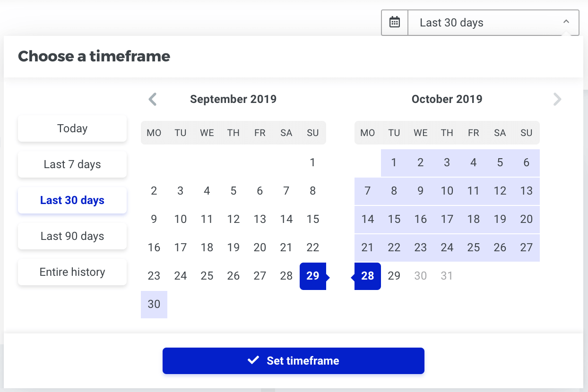The width and height of the screenshot is (588, 392).
Task: Choose the Entire history preset
Action: pyautogui.click(x=72, y=272)
